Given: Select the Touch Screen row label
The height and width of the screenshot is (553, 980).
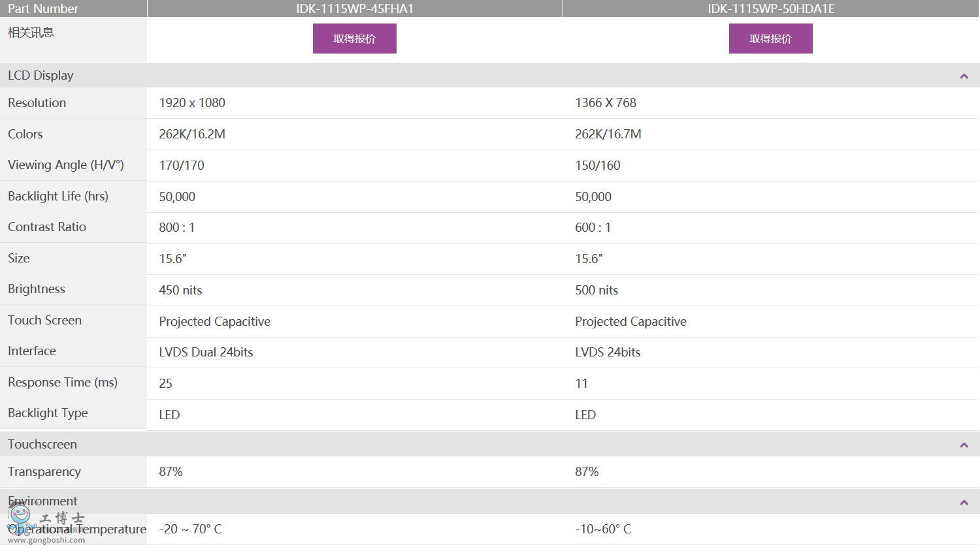Looking at the screenshot, I should click(44, 320).
